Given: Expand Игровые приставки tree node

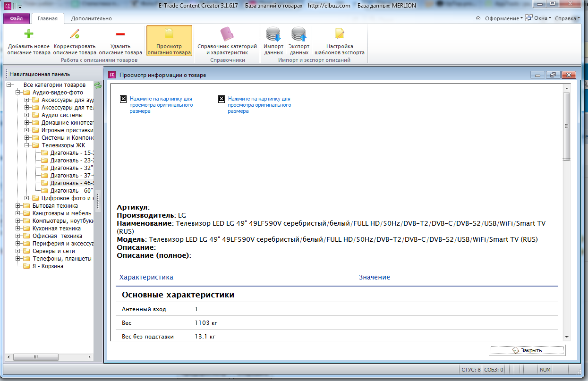Looking at the screenshot, I should [x=27, y=130].
